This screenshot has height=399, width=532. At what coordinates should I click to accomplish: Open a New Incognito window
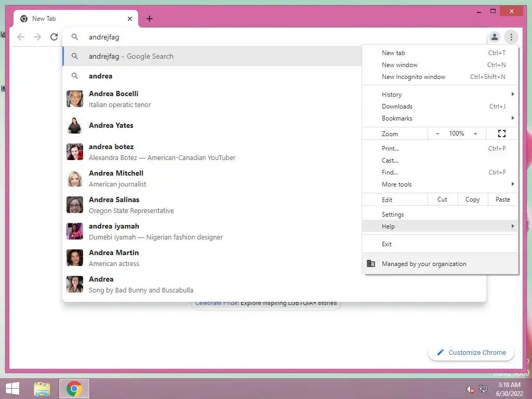coord(440,77)
